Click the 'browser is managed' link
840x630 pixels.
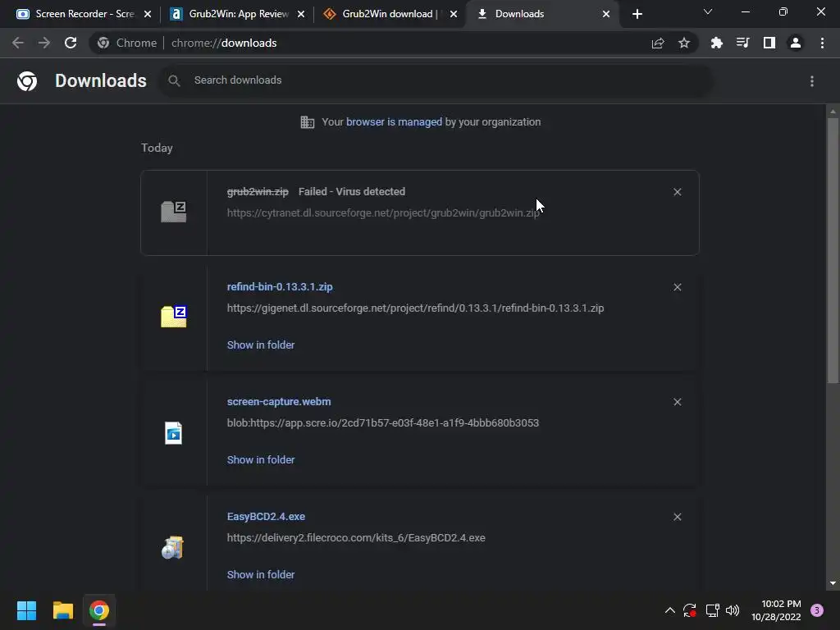(395, 122)
